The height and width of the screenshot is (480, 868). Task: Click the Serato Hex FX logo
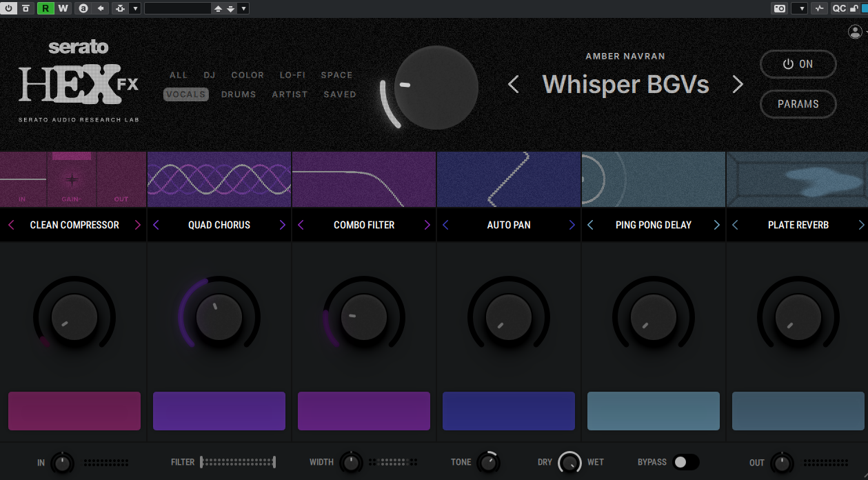(x=79, y=81)
